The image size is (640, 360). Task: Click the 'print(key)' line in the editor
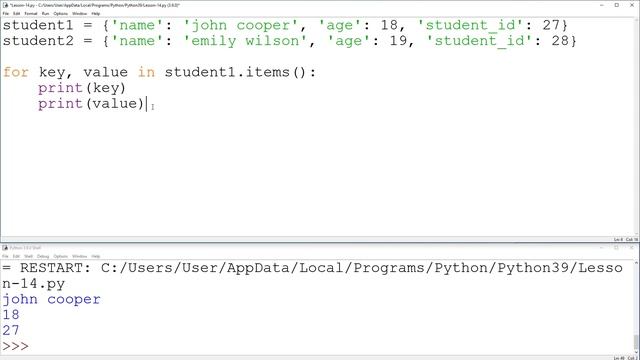(x=82, y=88)
